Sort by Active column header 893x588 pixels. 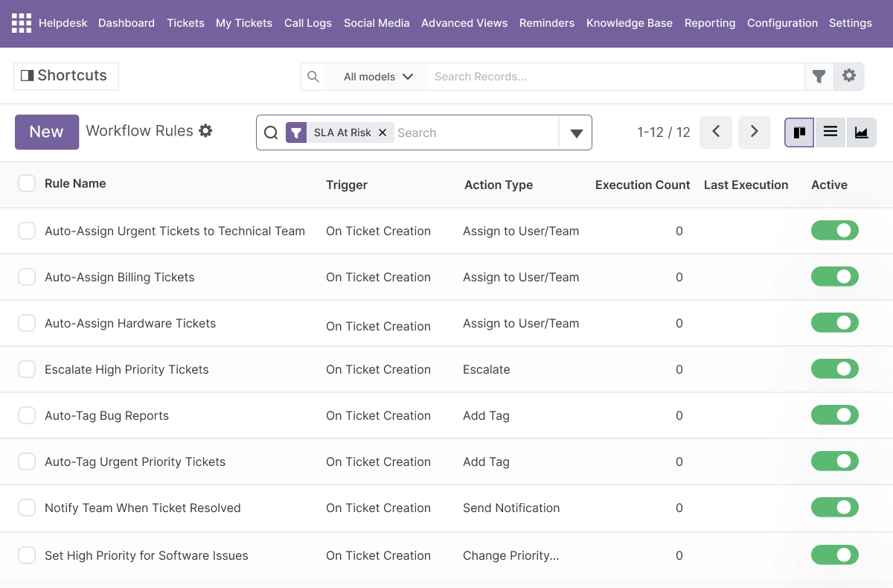829,185
